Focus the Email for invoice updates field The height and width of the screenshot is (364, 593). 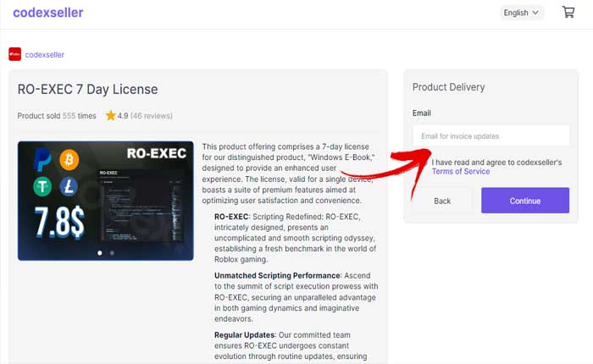tap(490, 135)
